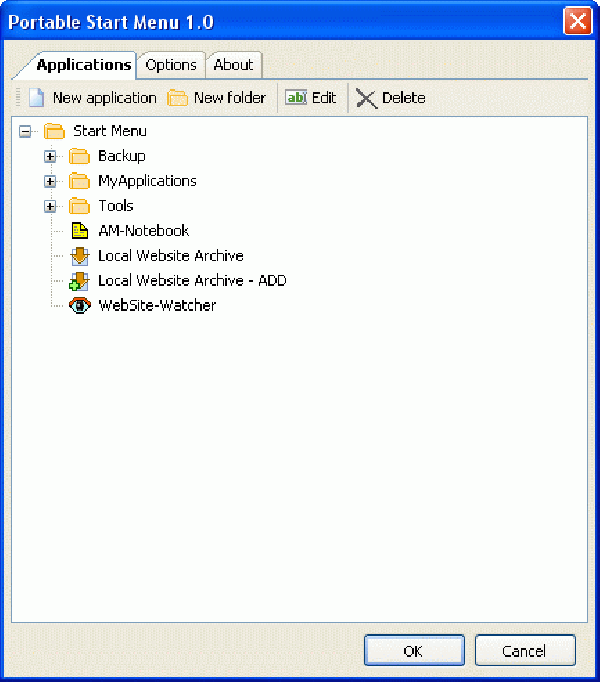600x682 pixels.
Task: Click the Local Website Archive icon
Action: point(80,256)
